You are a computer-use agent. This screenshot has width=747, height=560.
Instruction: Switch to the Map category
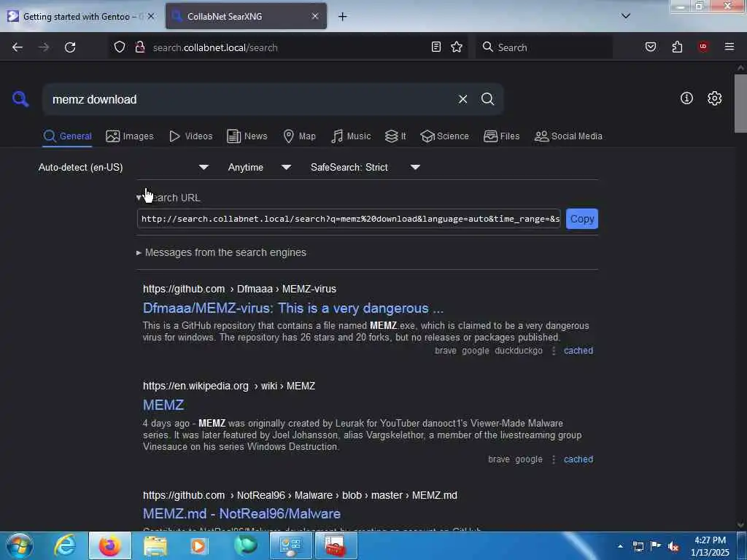299,136
